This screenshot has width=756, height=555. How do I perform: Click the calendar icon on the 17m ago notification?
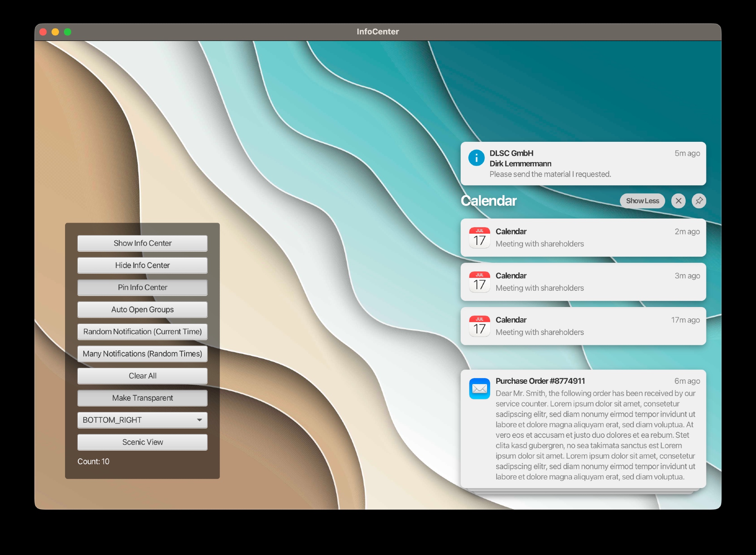point(479,326)
